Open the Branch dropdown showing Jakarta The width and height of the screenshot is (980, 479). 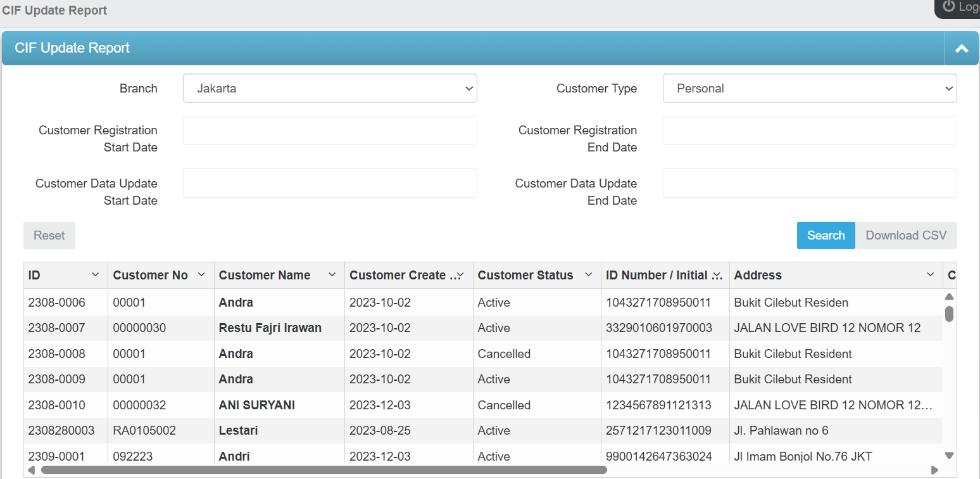[x=329, y=89]
